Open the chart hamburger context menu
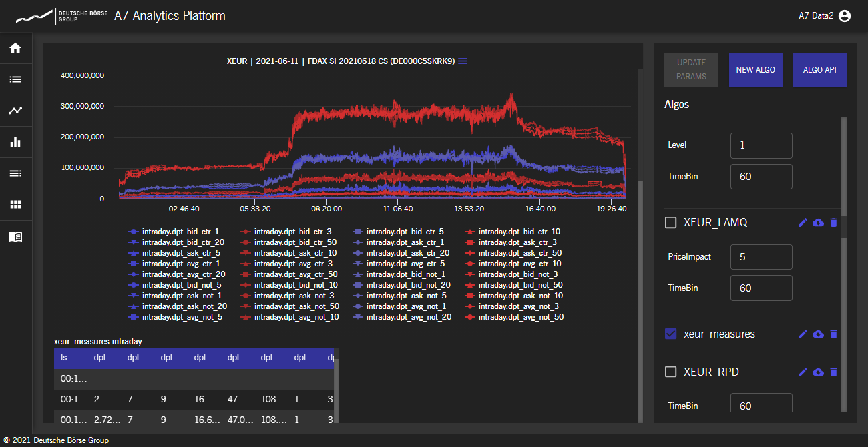Image resolution: width=868 pixels, height=447 pixels. click(x=462, y=61)
